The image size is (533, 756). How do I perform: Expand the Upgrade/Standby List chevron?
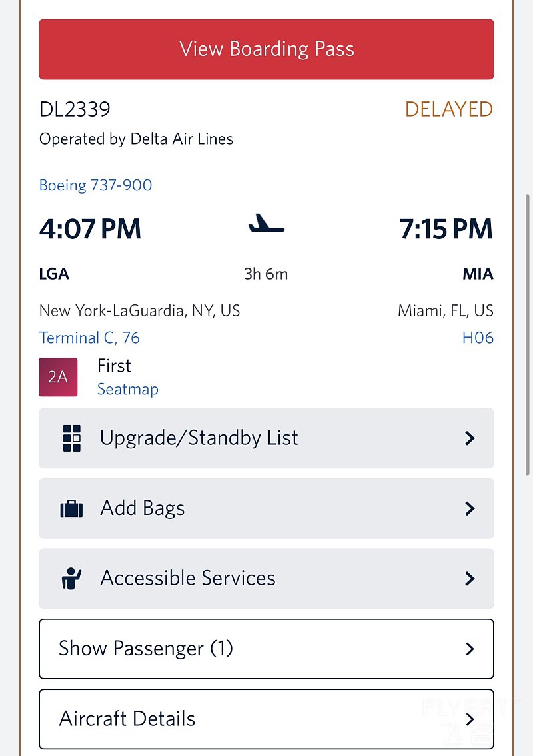pyautogui.click(x=470, y=438)
